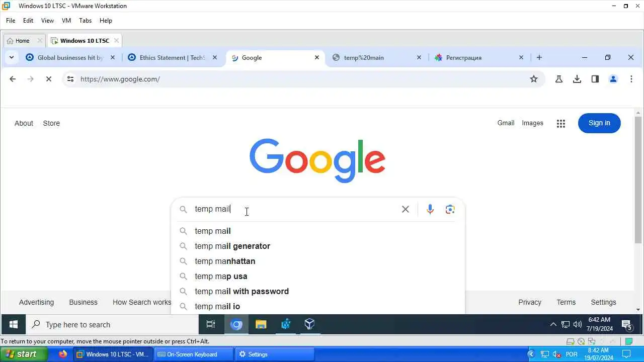Open About link
The image size is (644, 362).
(x=24, y=123)
